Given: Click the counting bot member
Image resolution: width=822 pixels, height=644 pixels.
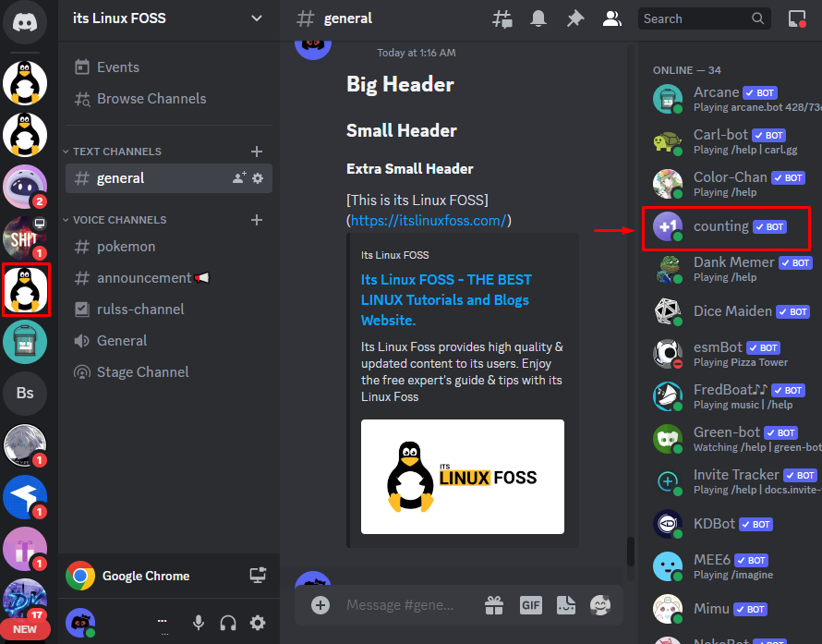Looking at the screenshot, I should pos(726,226).
